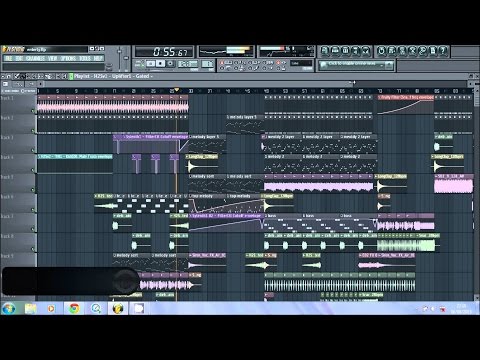Open the 'top melody' clip menu on Track 6
The width and height of the screenshot is (480, 360).
[191, 196]
